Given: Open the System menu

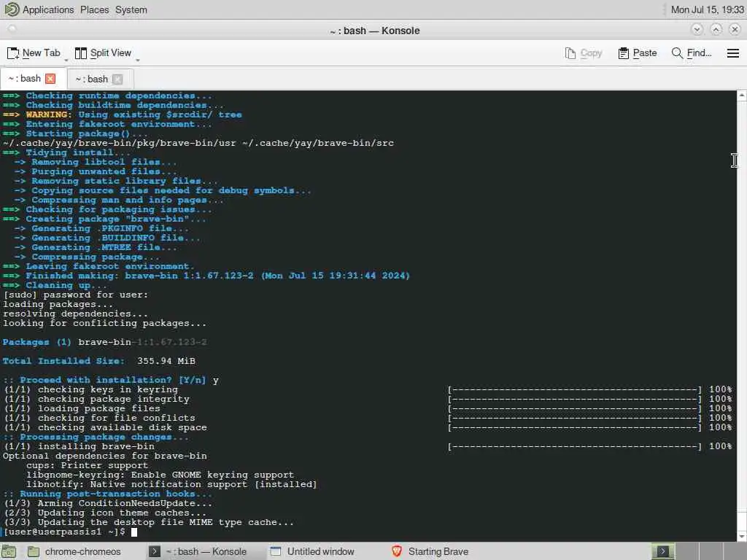Looking at the screenshot, I should click(x=131, y=9).
